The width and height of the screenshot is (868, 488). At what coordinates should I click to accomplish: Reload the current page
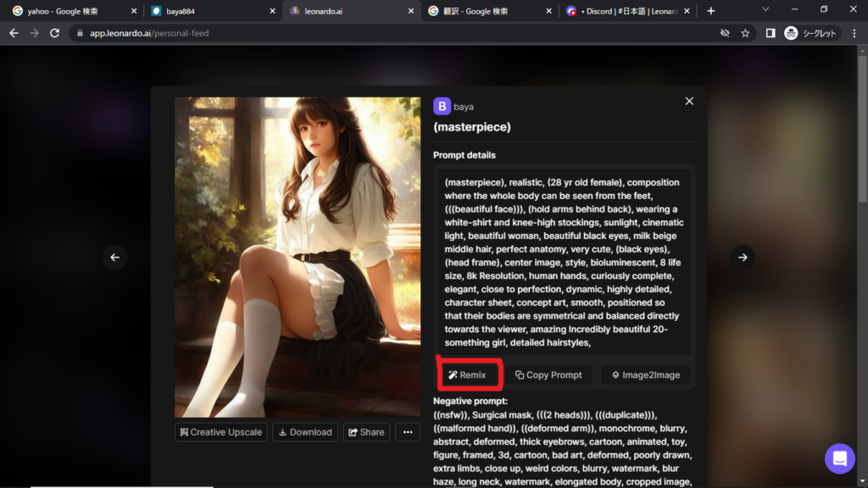pyautogui.click(x=55, y=33)
